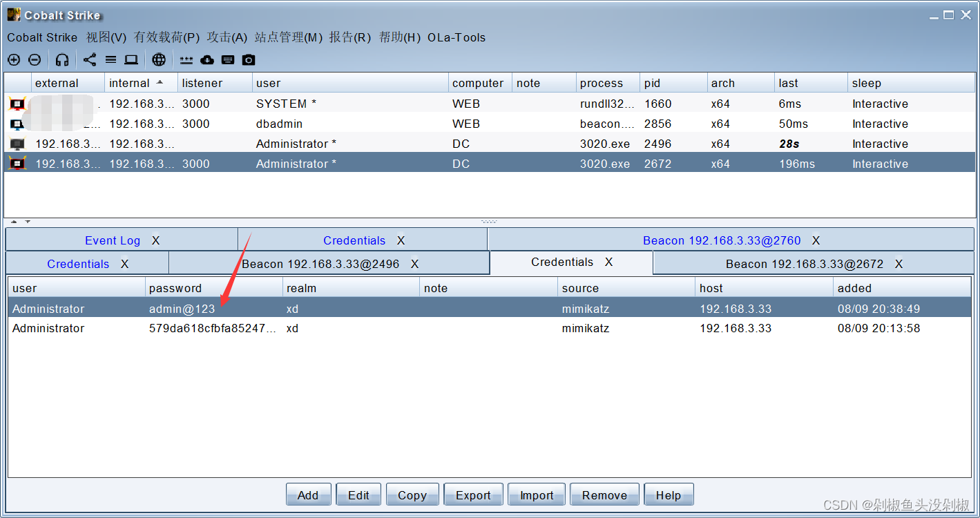Viewport: 980px width, 518px height.
Task: Switch to session table view icon
Action: (111, 60)
